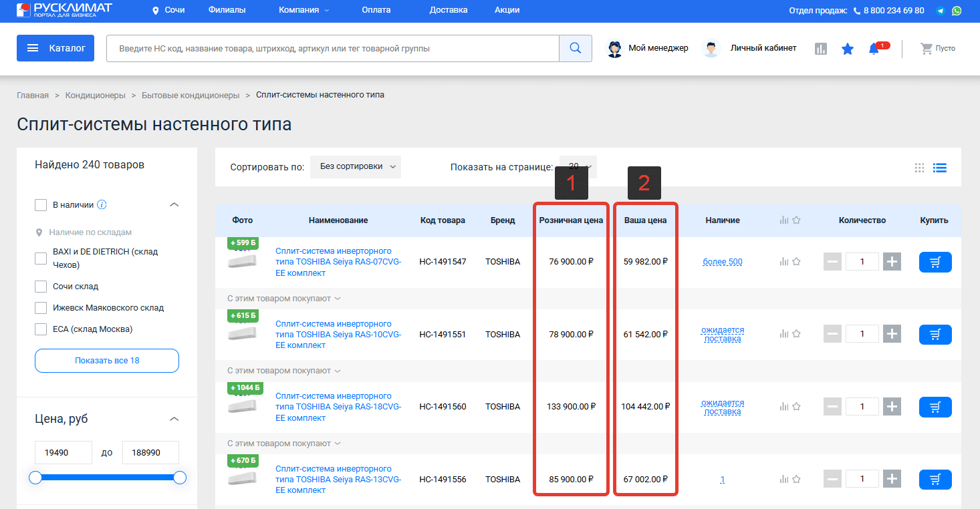Add RAS-18CVG-EE to favorites star
Screen dimensions: 980x509
coord(796,407)
